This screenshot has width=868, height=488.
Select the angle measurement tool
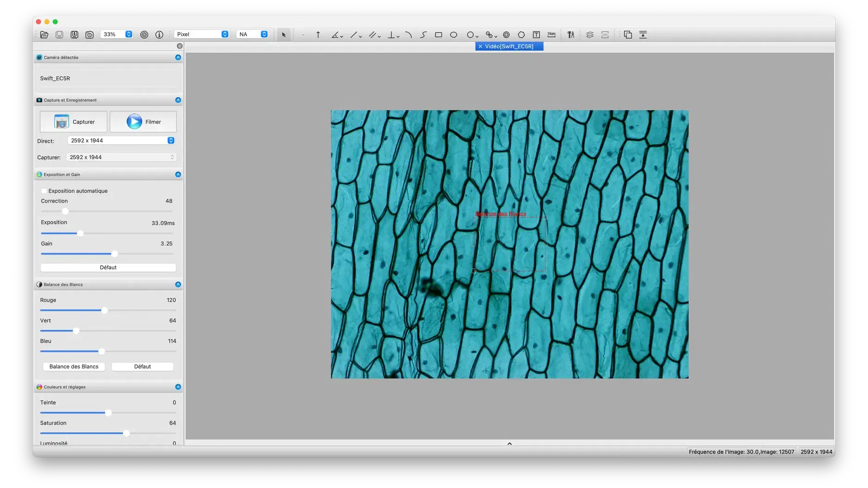click(x=335, y=35)
